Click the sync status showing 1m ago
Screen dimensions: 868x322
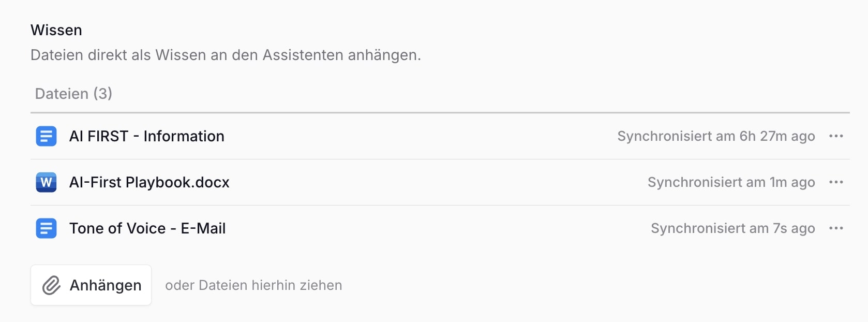[731, 182]
